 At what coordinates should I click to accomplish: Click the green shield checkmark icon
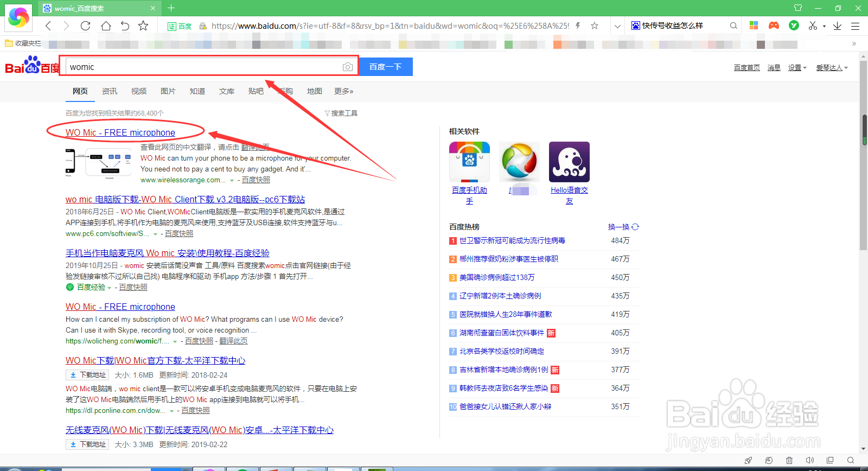(x=794, y=26)
